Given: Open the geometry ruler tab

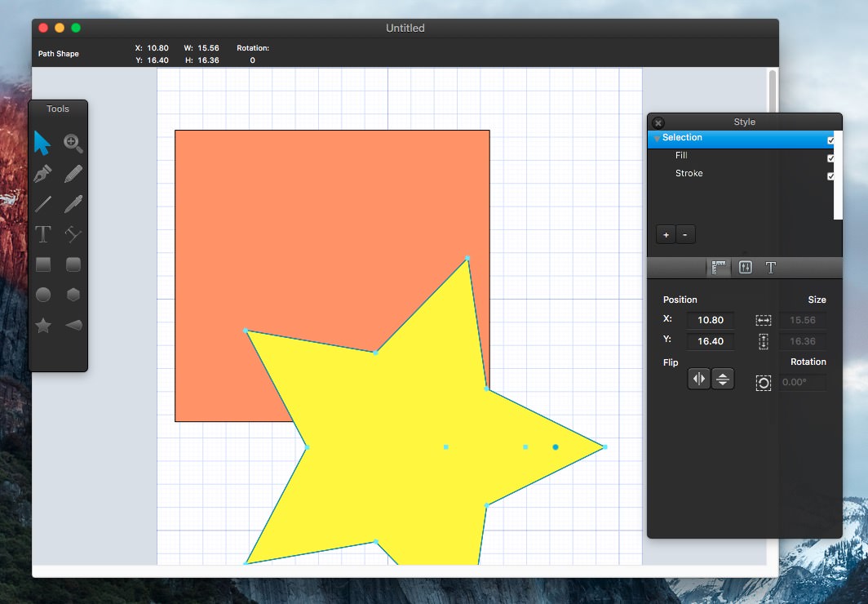Looking at the screenshot, I should point(719,268).
